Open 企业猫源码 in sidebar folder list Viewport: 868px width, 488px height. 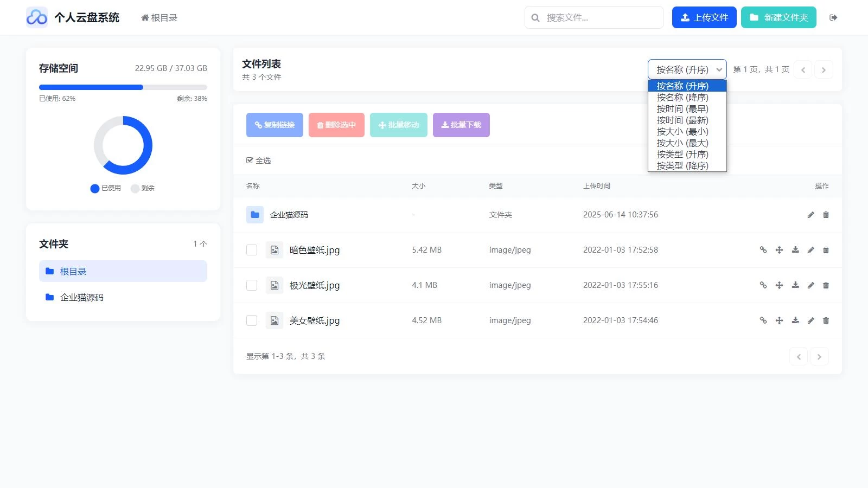[x=81, y=297]
